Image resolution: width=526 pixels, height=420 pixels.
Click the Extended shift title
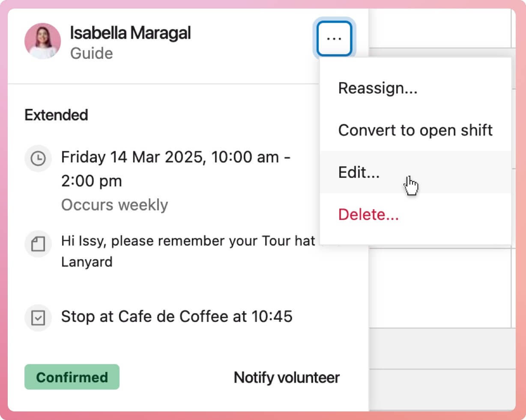click(56, 115)
